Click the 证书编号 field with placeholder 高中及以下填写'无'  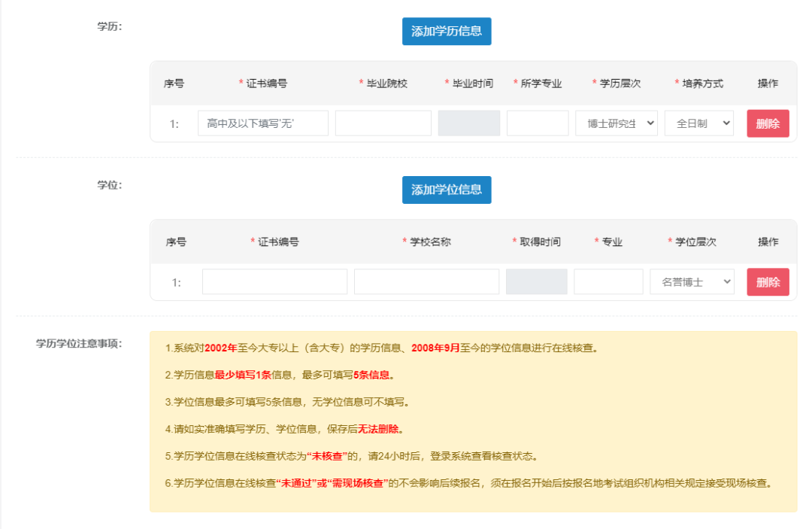tap(262, 123)
